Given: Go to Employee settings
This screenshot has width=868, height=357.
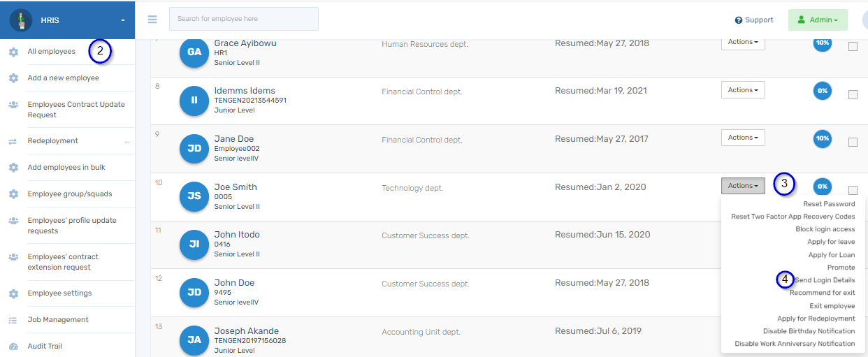Looking at the screenshot, I should click(x=59, y=293).
